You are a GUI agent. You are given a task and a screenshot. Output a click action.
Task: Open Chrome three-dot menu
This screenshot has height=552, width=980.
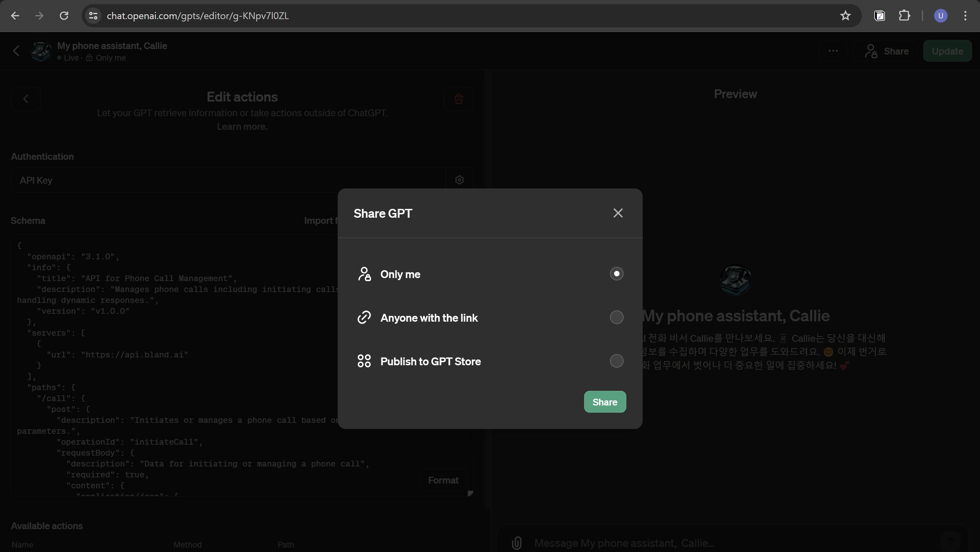point(965,16)
